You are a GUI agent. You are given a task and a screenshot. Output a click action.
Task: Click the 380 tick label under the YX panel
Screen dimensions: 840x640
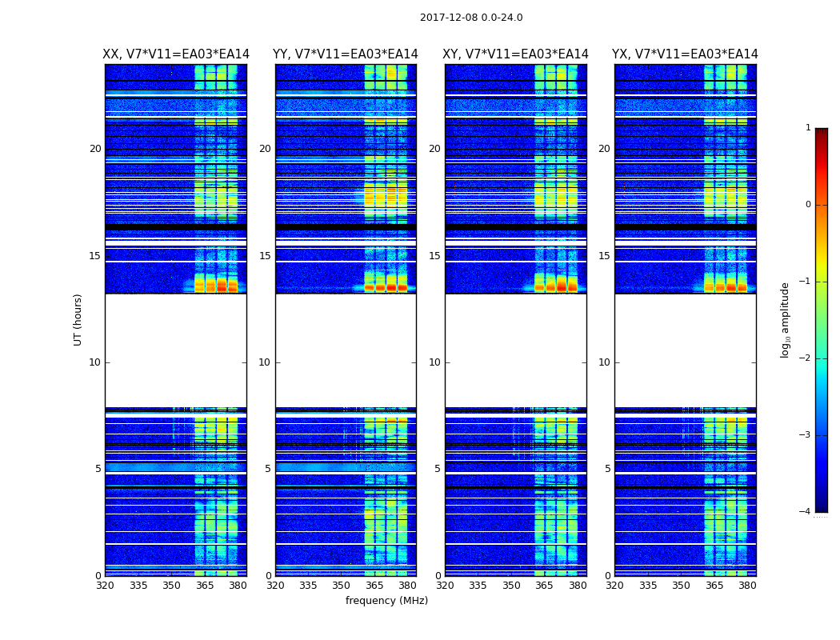(747, 586)
